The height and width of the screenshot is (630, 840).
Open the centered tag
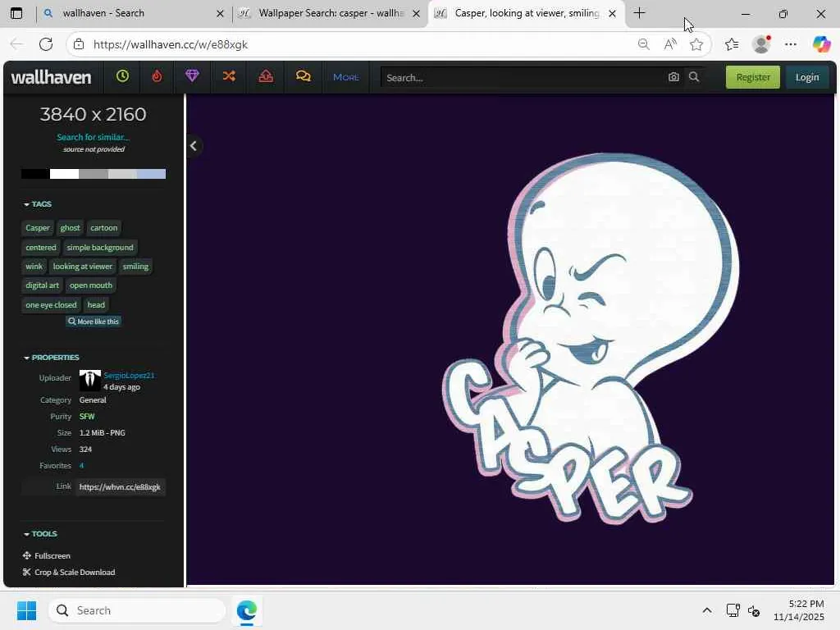coord(41,248)
